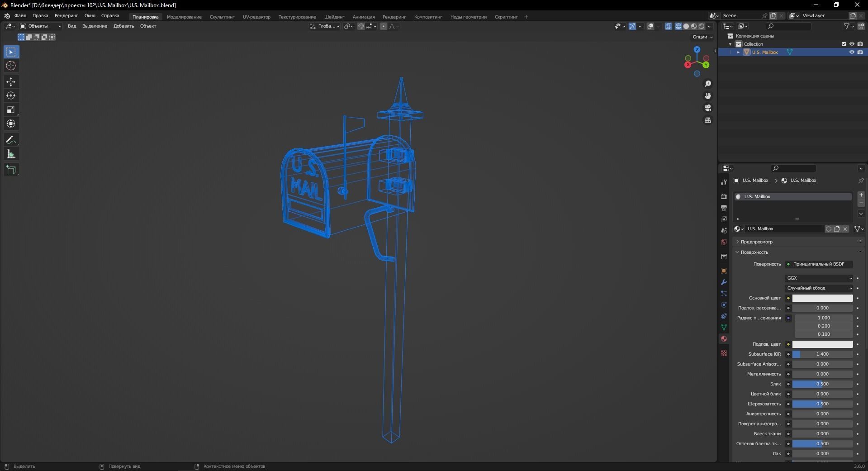Click the Основной цвет color swatch

click(x=822, y=298)
